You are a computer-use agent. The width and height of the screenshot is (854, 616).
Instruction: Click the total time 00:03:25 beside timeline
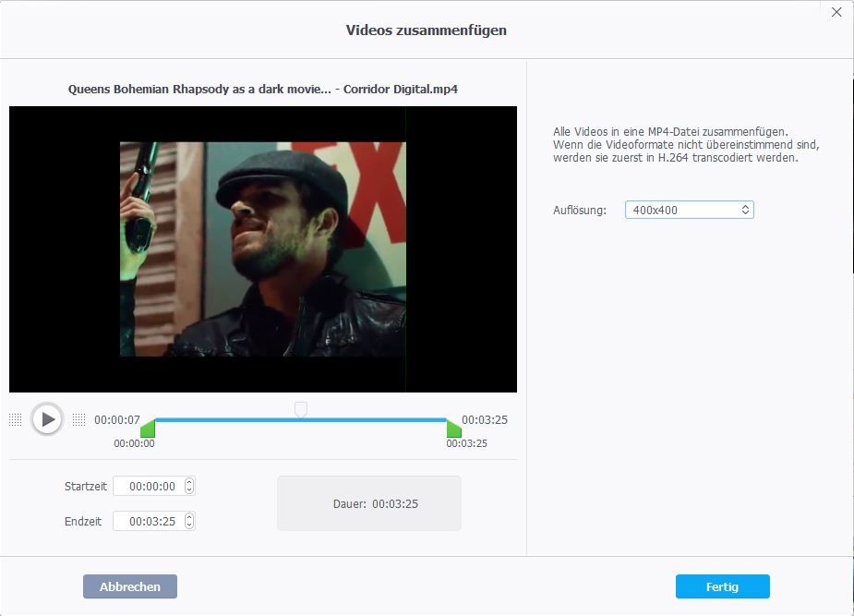coord(485,420)
